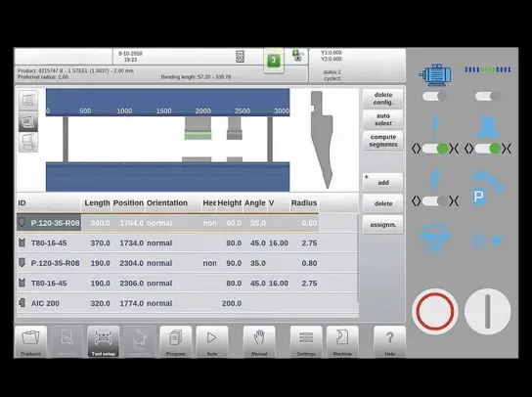Toggle the switch under the motor icon
This screenshot has width=532, height=397.
click(434, 97)
